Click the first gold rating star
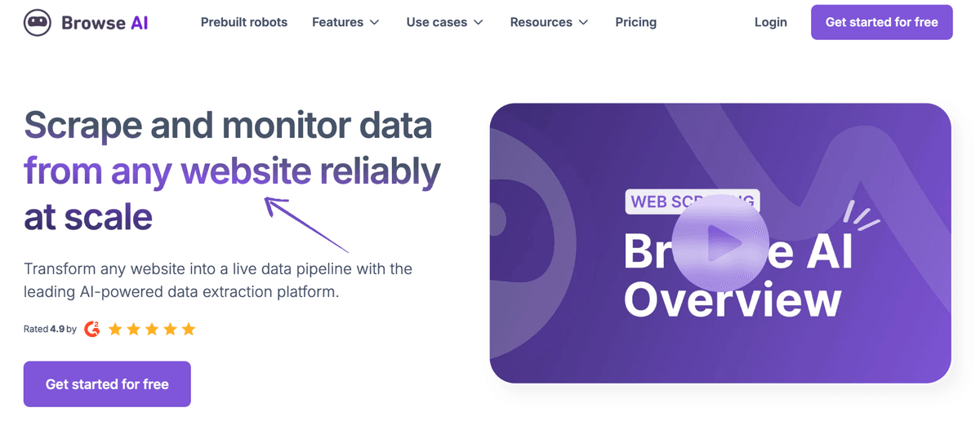Screen dimensions: 980x430 point(115,330)
